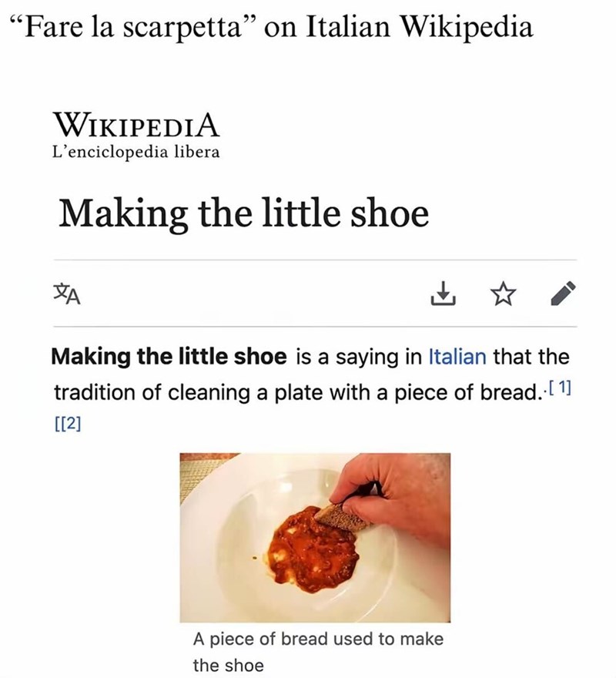This screenshot has width=616, height=678.
Task: Edit the page using the pencil icon
Action: tap(563, 295)
